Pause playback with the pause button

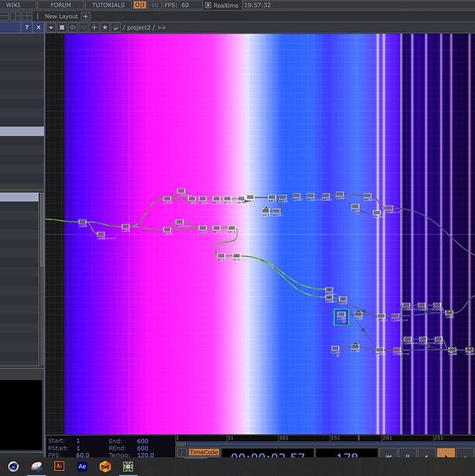(407, 453)
